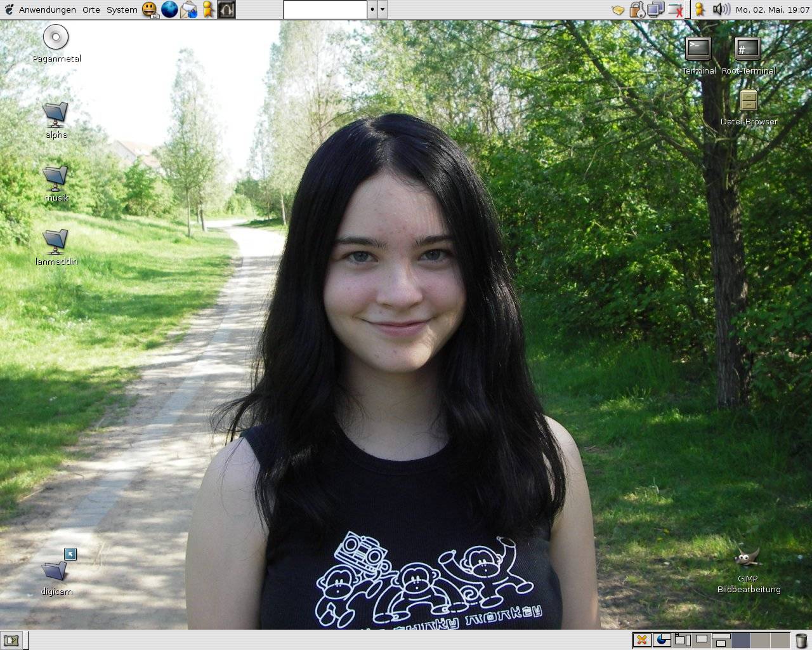Expand the panel input field dropdown arrow

point(383,10)
